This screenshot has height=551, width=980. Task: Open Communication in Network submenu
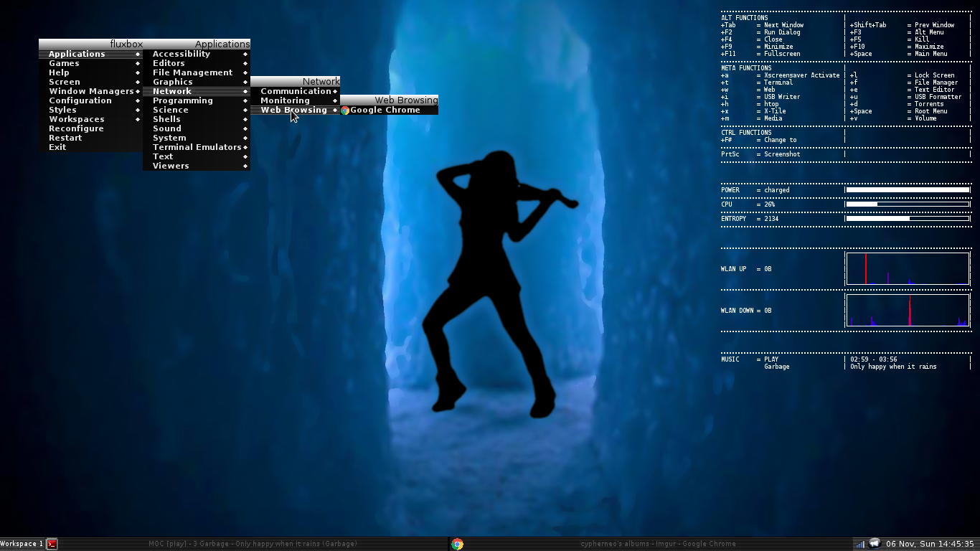click(x=295, y=92)
